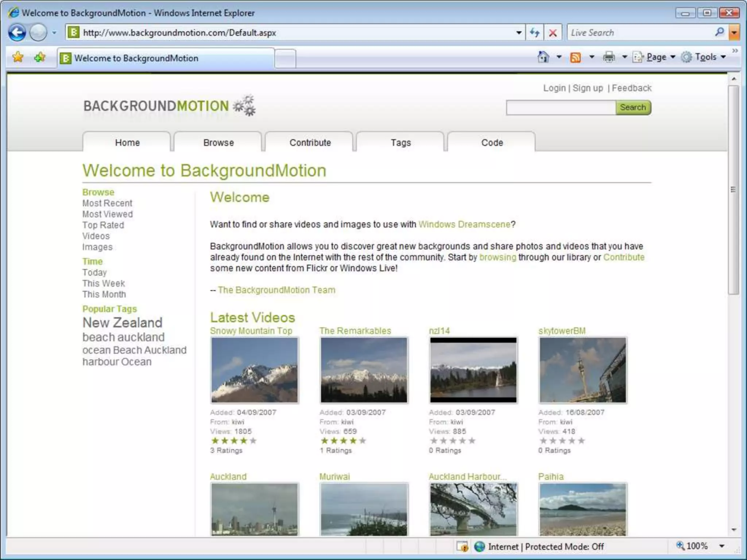Open sidebar Videos link

96,236
